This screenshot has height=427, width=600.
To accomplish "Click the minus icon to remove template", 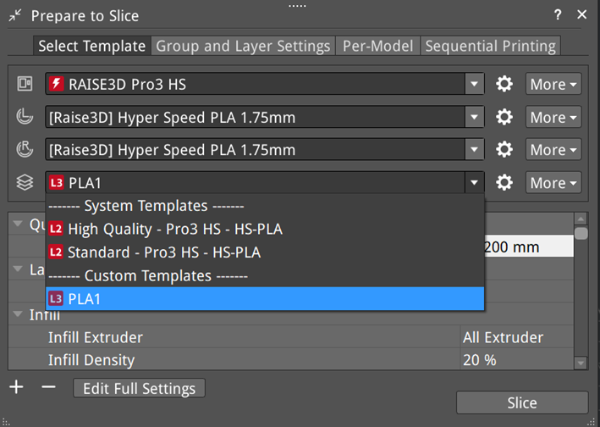I will tap(49, 387).
